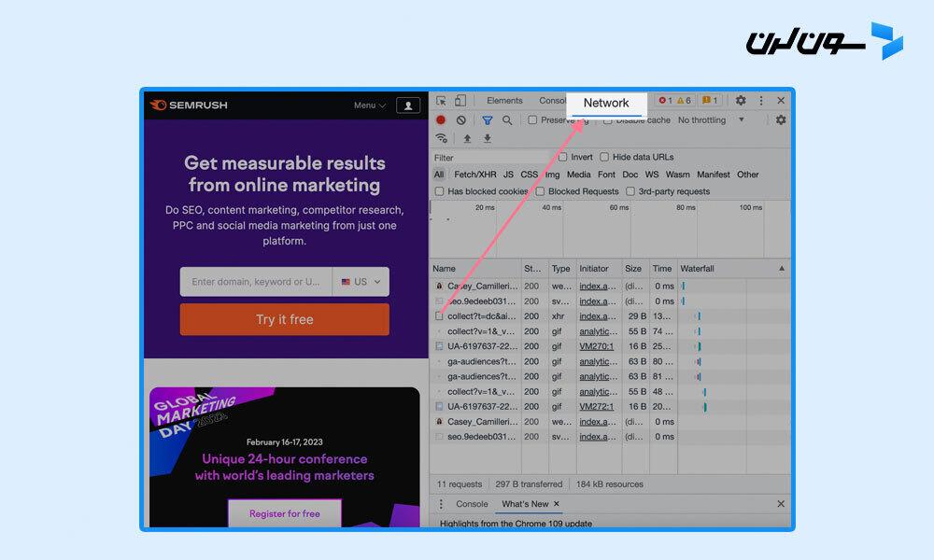This screenshot has width=934, height=560.
Task: Sort by the Time column header
Action: [x=662, y=269]
